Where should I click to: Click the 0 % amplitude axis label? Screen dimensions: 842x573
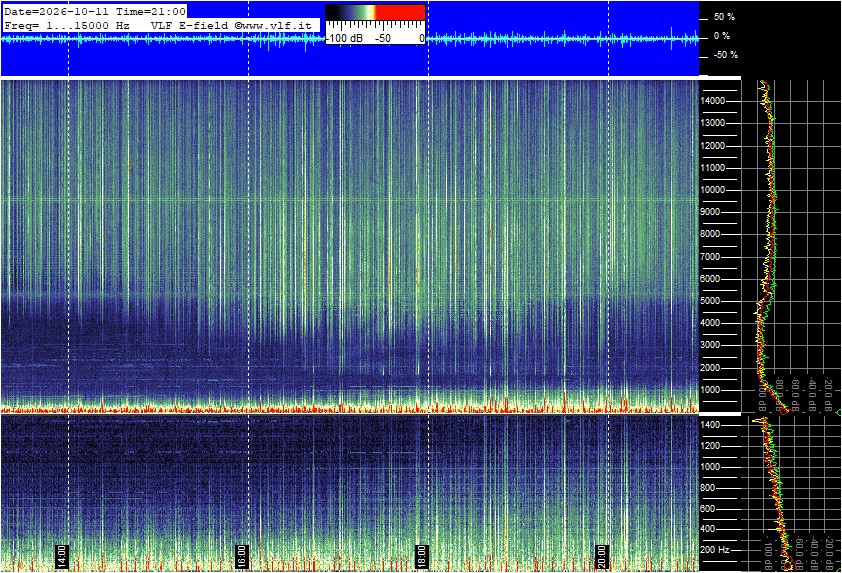click(721, 36)
